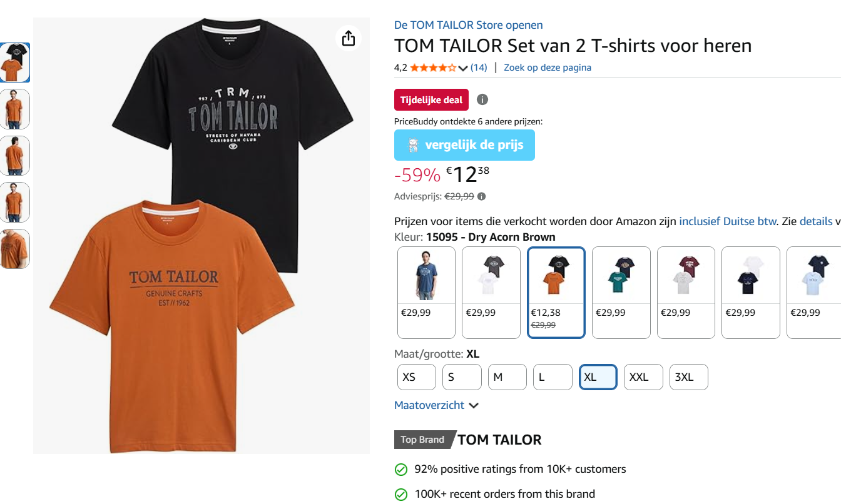Click the green checkmark beside 92% positive ratings
This screenshot has height=504, width=841.
click(x=400, y=469)
